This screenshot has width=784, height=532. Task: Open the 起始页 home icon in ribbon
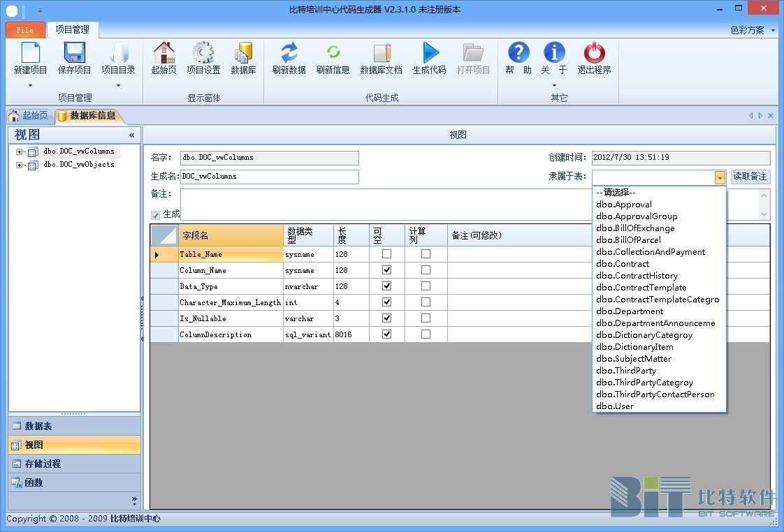click(164, 53)
